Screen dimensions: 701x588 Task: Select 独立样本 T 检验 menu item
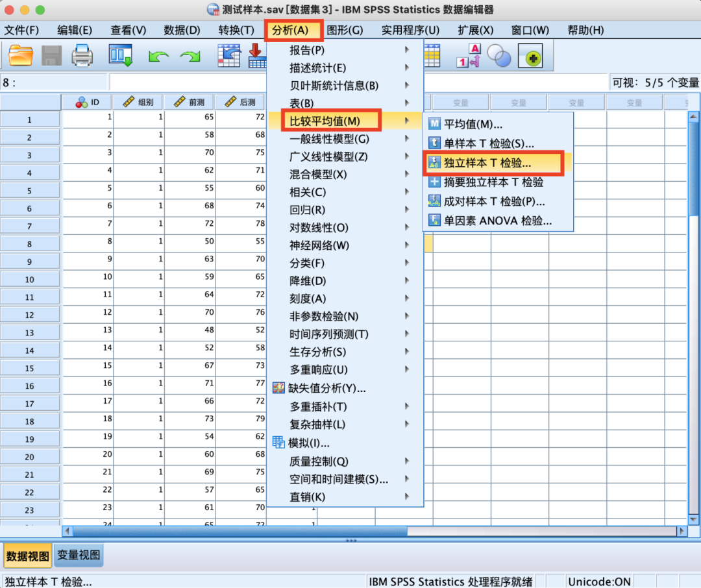coord(487,164)
